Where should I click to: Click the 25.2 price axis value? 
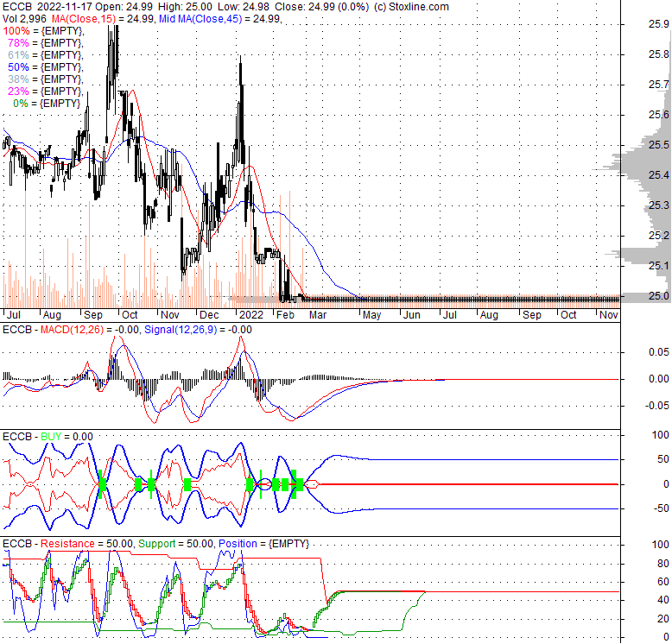(x=659, y=235)
